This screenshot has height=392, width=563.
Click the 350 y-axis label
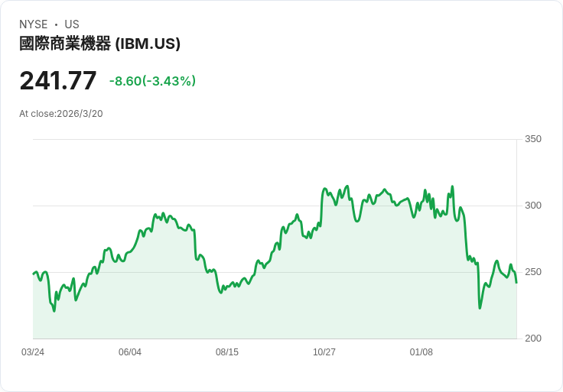click(x=533, y=139)
